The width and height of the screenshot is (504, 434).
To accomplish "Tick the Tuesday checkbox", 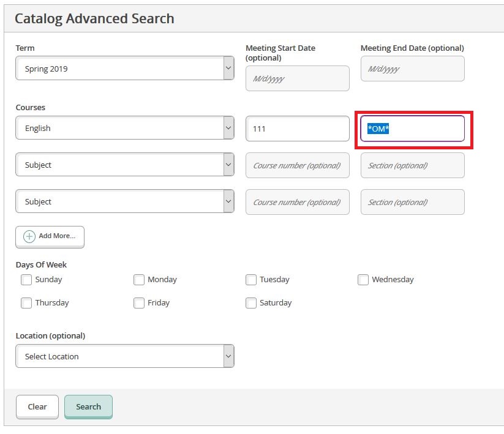I will tap(251, 280).
